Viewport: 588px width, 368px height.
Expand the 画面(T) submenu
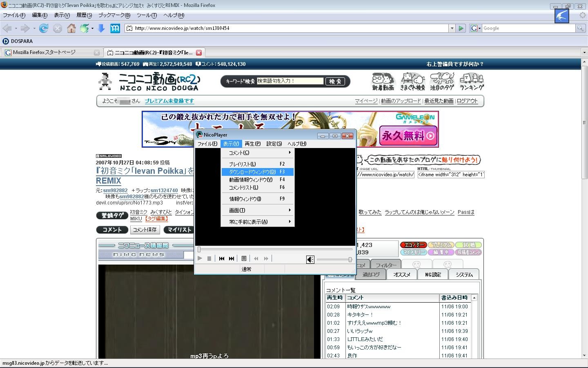coord(257,210)
